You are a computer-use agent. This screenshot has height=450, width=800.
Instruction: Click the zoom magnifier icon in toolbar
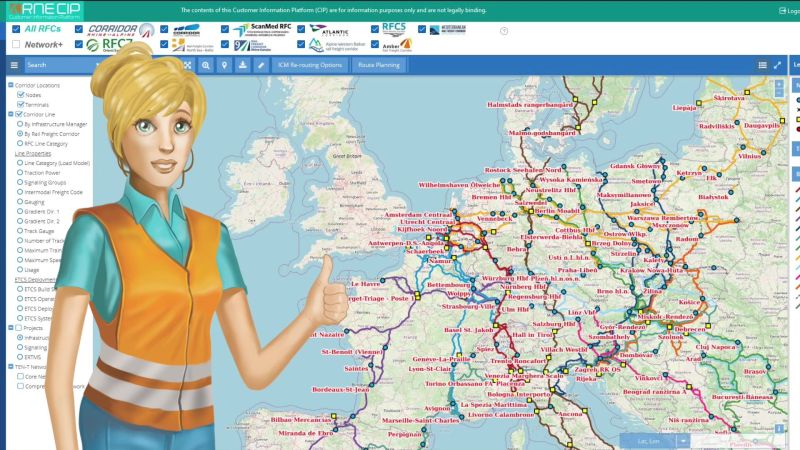click(x=205, y=65)
